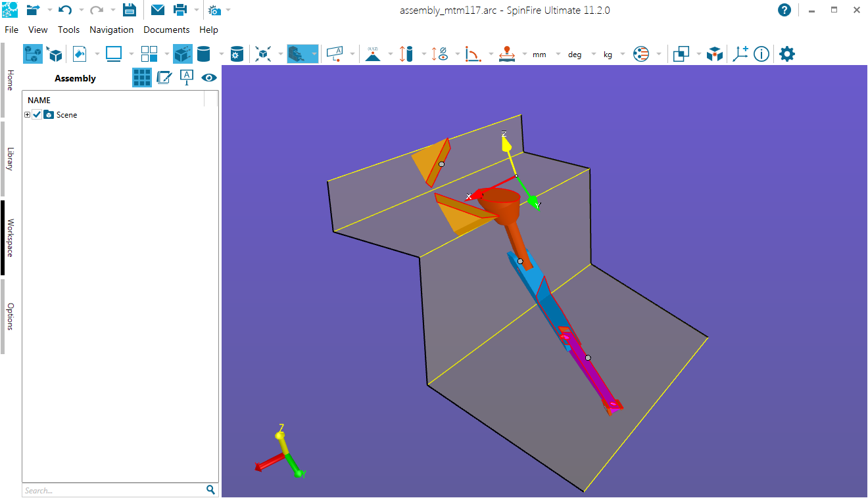Click the information circle icon
Screen dimensions: 868x498
point(761,55)
